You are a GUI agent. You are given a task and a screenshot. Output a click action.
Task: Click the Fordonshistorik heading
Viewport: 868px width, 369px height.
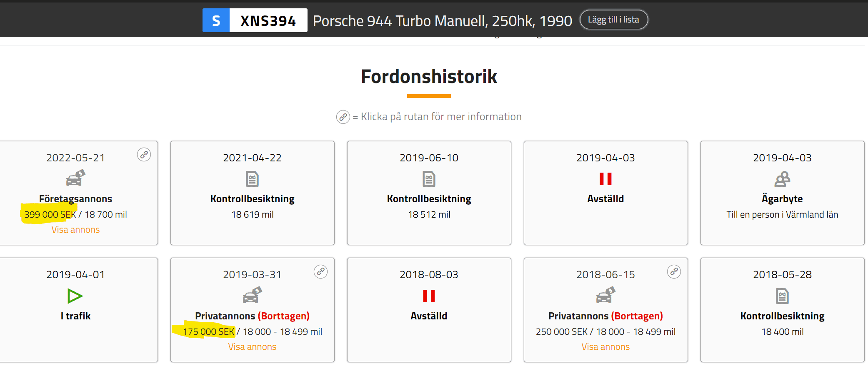[x=429, y=77]
